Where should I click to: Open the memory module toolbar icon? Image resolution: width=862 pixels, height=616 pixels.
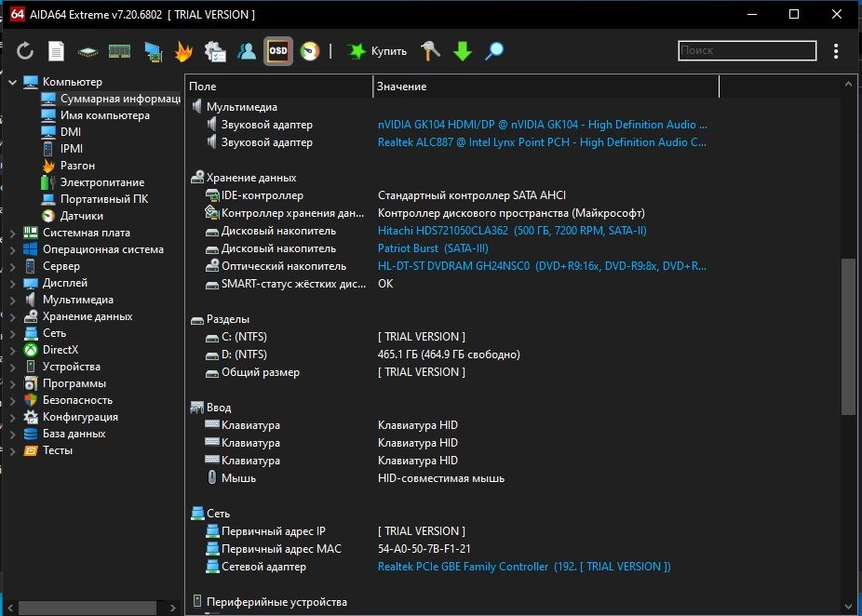tap(119, 51)
